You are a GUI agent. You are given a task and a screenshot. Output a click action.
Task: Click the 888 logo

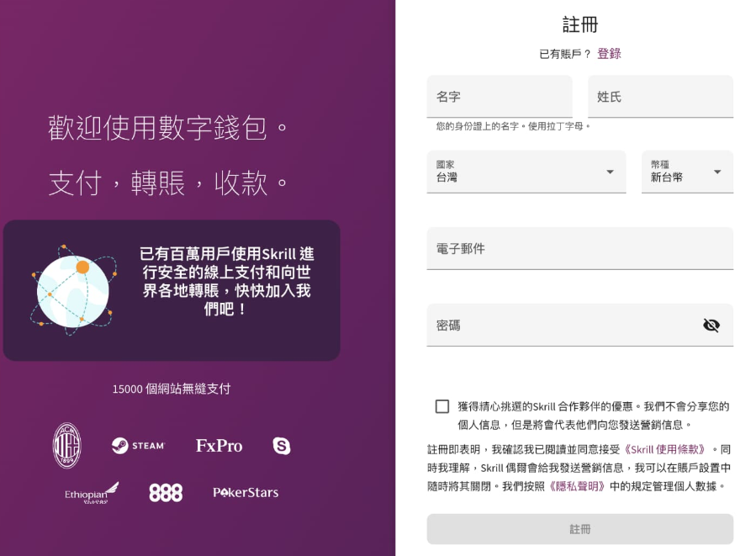(x=166, y=493)
